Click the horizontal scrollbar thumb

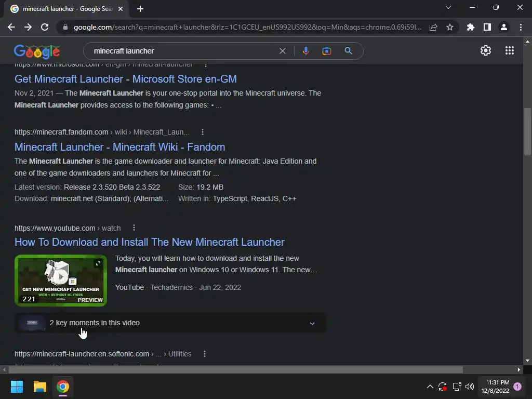point(235,369)
